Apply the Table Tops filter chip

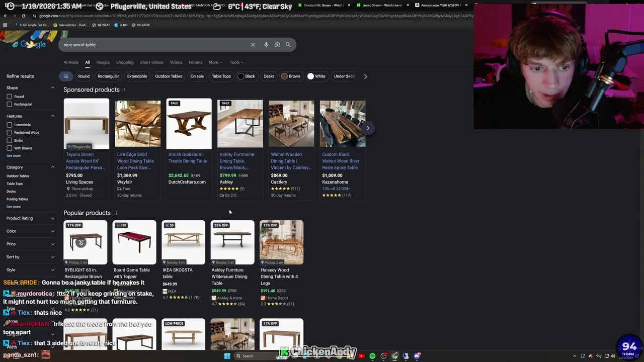coord(221,76)
